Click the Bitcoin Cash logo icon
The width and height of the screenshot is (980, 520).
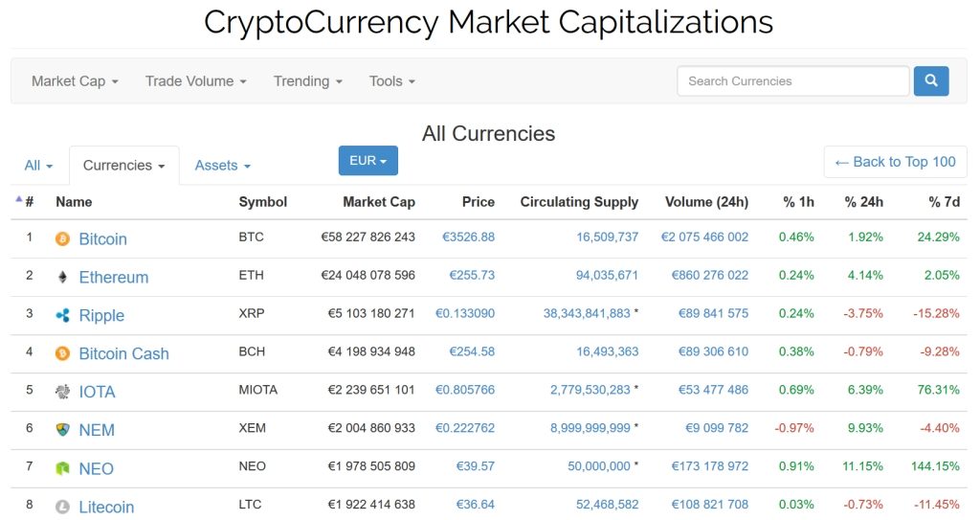pyautogui.click(x=63, y=353)
